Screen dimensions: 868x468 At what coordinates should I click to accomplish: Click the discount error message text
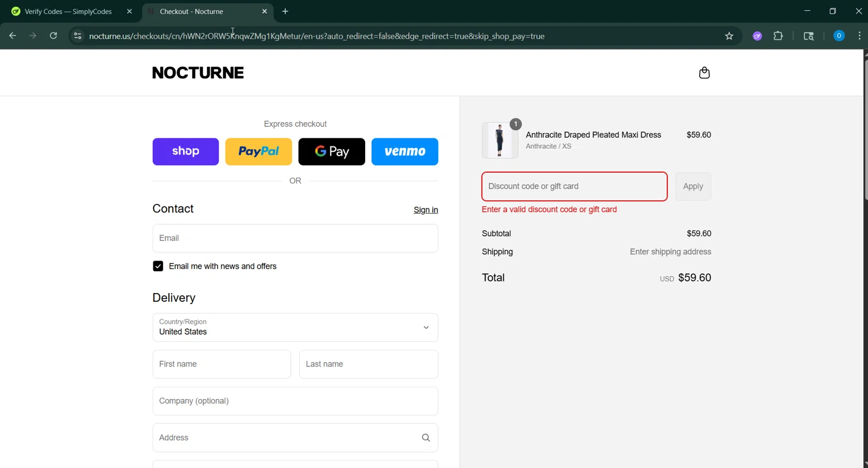tap(549, 209)
